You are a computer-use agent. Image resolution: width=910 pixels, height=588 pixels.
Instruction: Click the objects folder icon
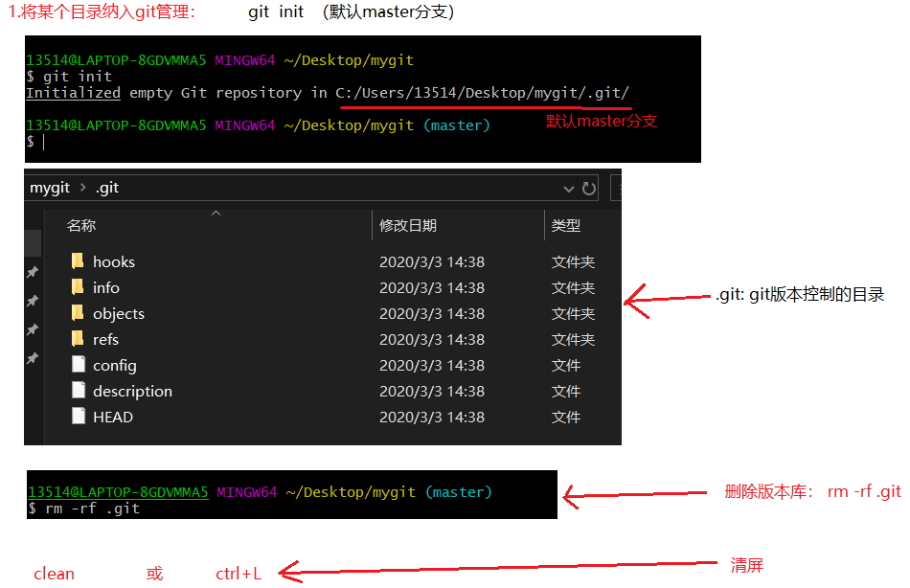tap(79, 313)
